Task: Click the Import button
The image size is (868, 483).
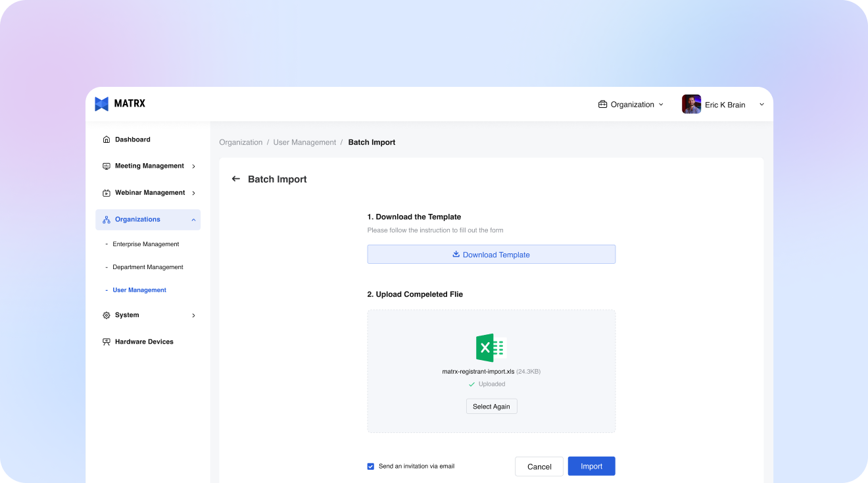Action: point(591,466)
